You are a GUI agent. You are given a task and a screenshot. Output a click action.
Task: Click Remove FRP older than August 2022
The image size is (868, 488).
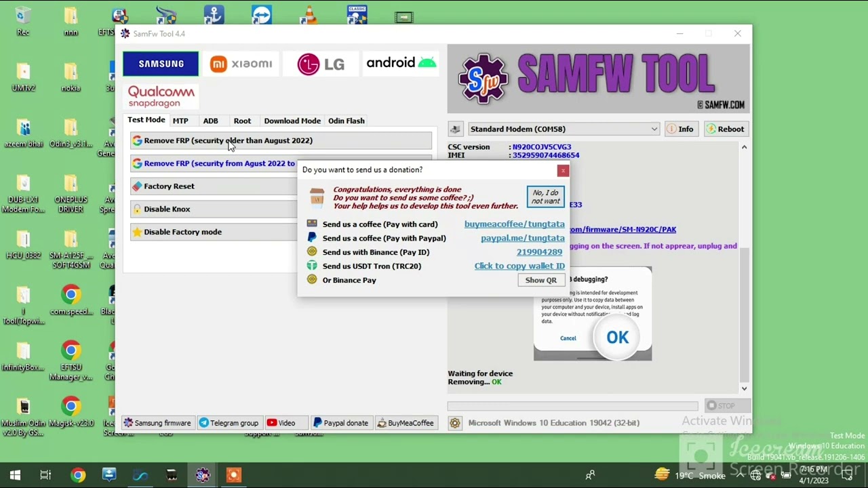[x=281, y=140]
